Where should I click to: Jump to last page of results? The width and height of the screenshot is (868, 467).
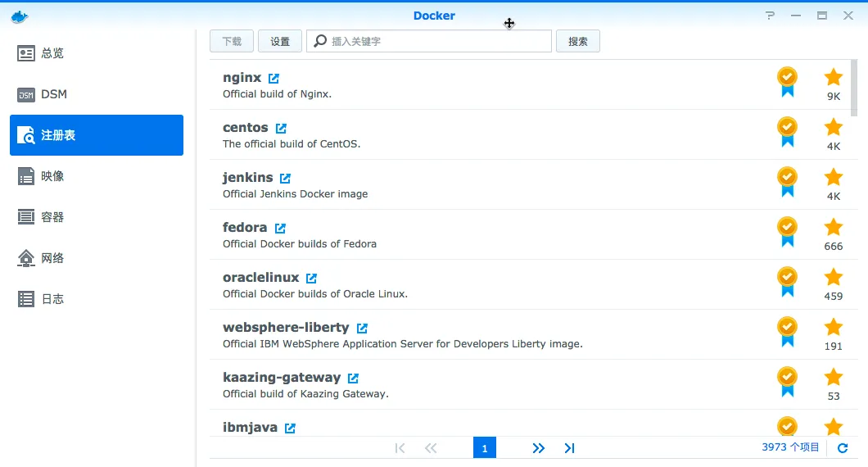point(570,448)
